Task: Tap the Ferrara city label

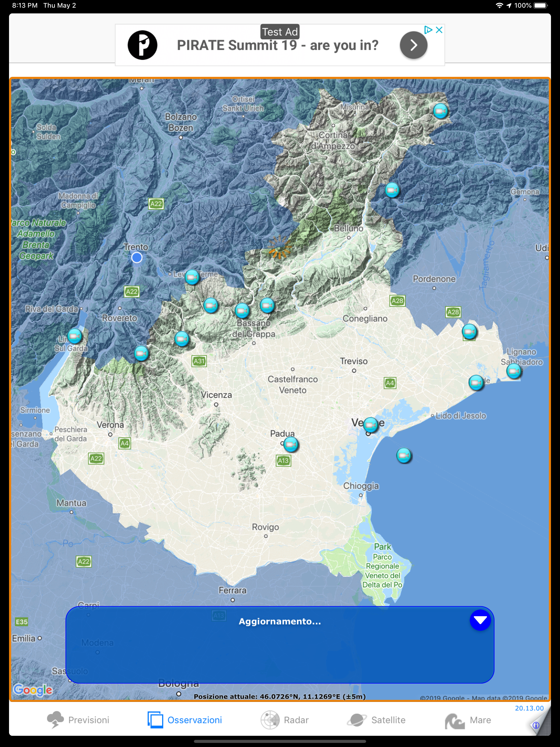Action: (233, 590)
